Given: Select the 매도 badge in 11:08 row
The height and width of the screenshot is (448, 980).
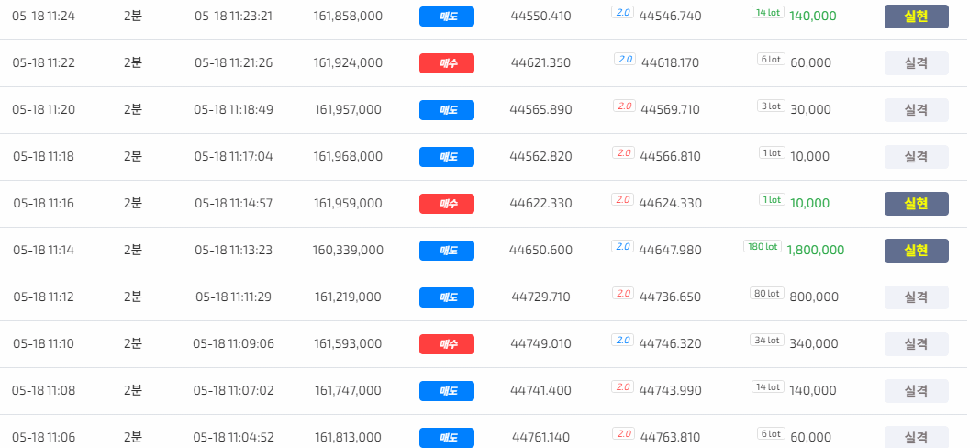Looking at the screenshot, I should click(x=447, y=391).
